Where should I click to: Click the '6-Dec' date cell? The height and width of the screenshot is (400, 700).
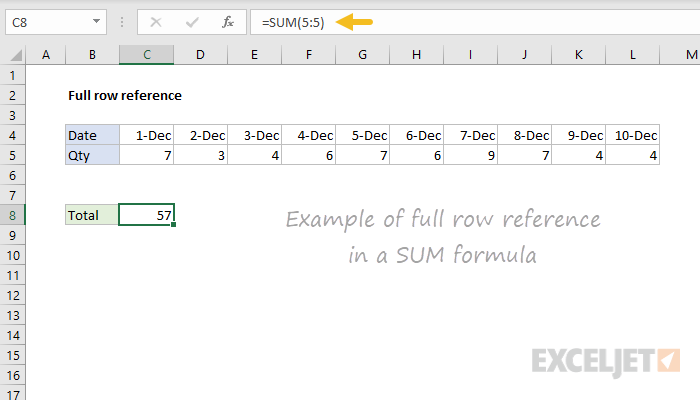click(x=417, y=135)
